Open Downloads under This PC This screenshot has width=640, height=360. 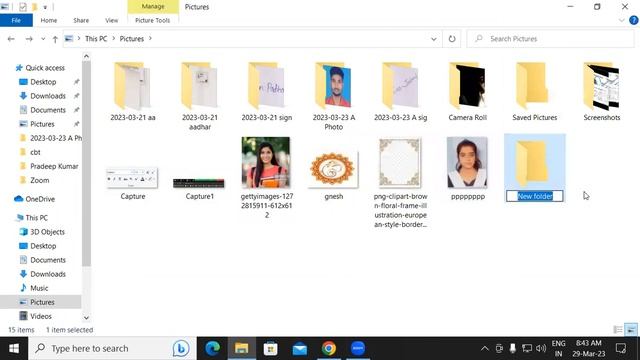point(48,274)
